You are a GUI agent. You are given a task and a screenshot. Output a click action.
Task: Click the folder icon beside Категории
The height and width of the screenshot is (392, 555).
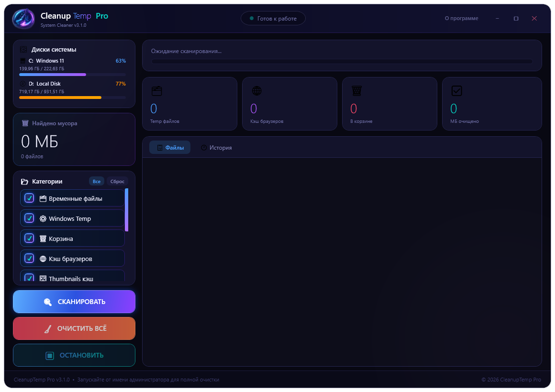[24, 182]
